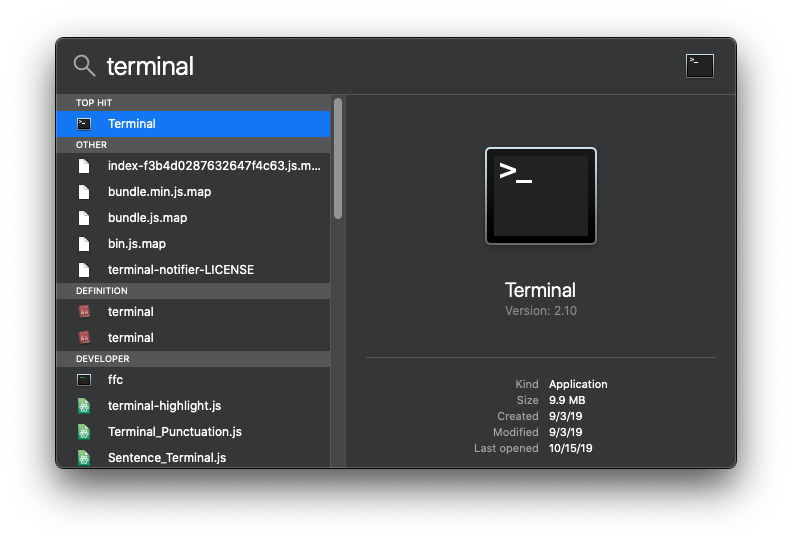
Task: Click the document icon next to bundle.min.js.map
Action: (84, 192)
